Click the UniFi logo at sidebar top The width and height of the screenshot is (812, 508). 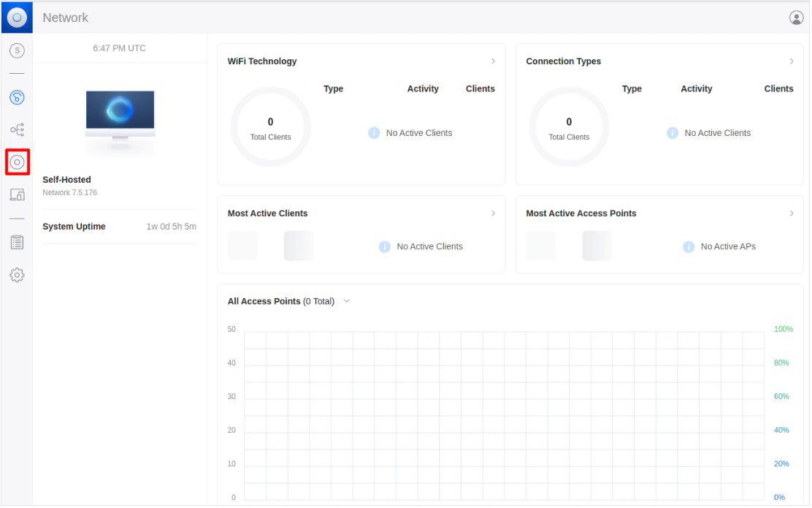[x=16, y=17]
